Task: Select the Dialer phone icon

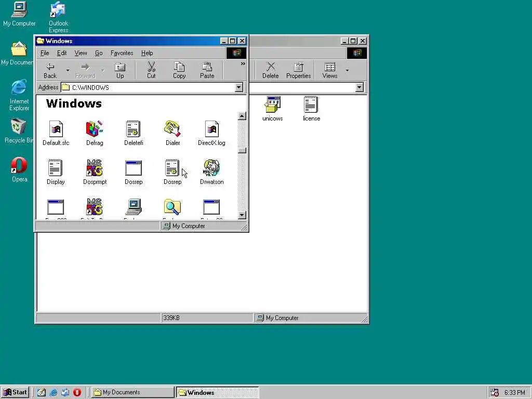Action: pos(172,129)
